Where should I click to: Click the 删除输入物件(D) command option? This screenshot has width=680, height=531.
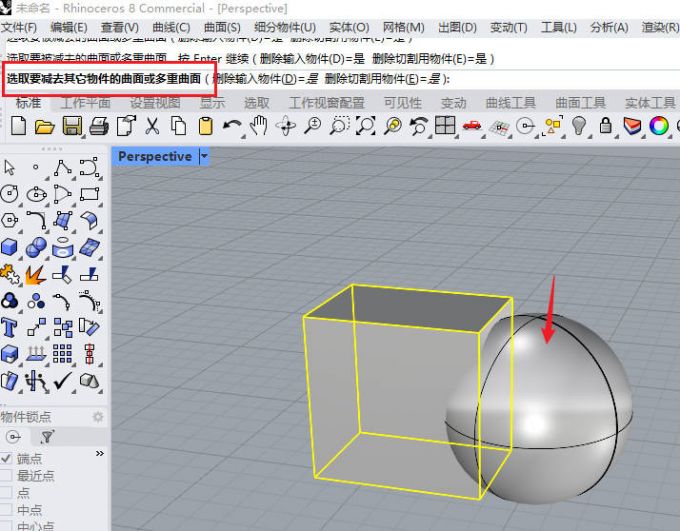[265, 79]
